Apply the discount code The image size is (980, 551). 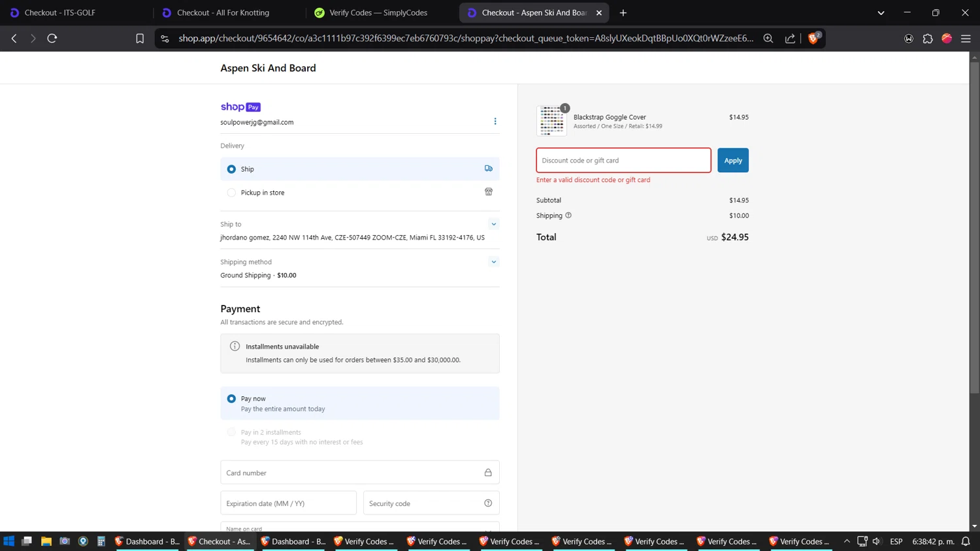coord(733,161)
